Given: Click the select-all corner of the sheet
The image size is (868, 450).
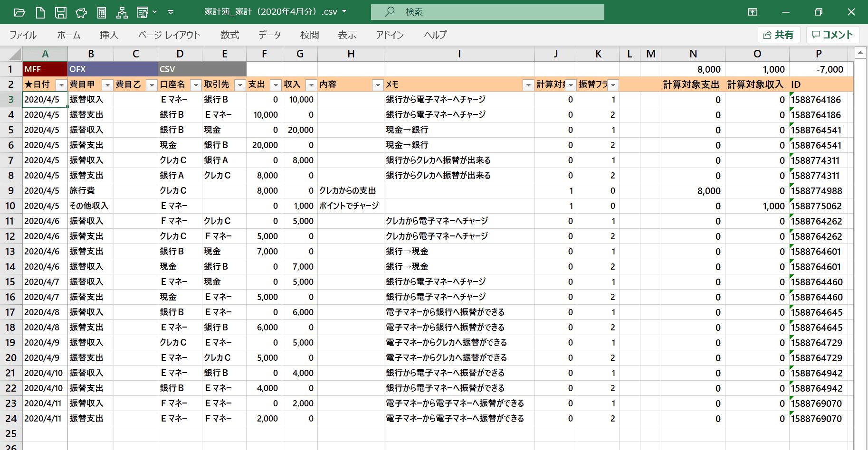Looking at the screenshot, I should tap(11, 54).
